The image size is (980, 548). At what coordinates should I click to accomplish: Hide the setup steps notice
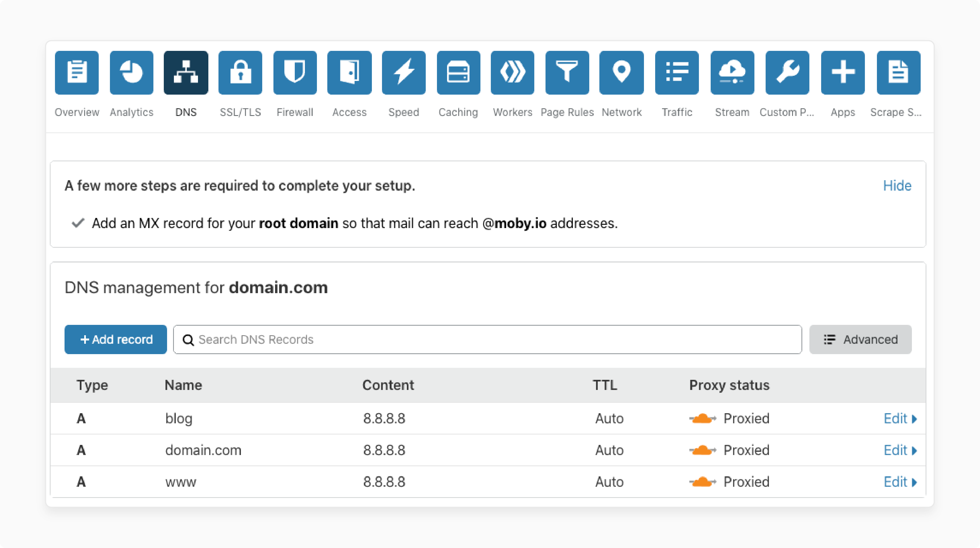point(897,186)
